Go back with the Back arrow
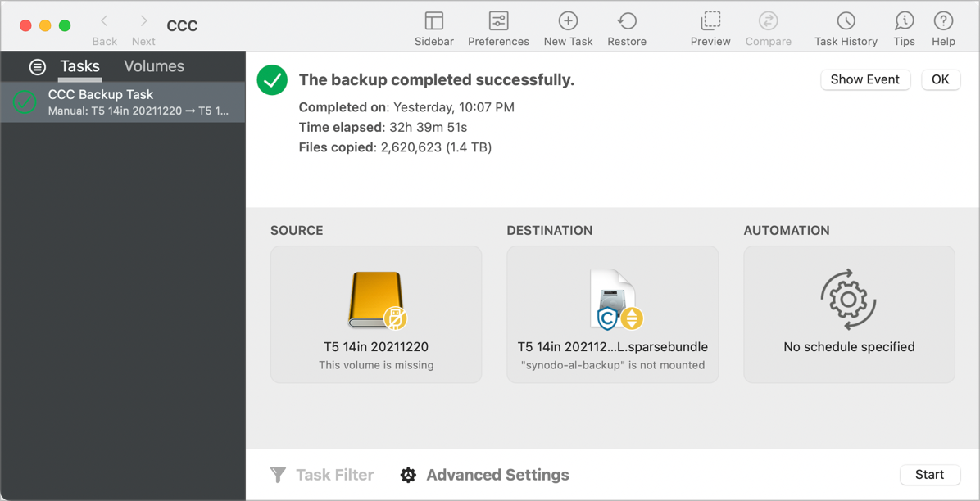Image resolution: width=980 pixels, height=501 pixels. click(x=104, y=22)
